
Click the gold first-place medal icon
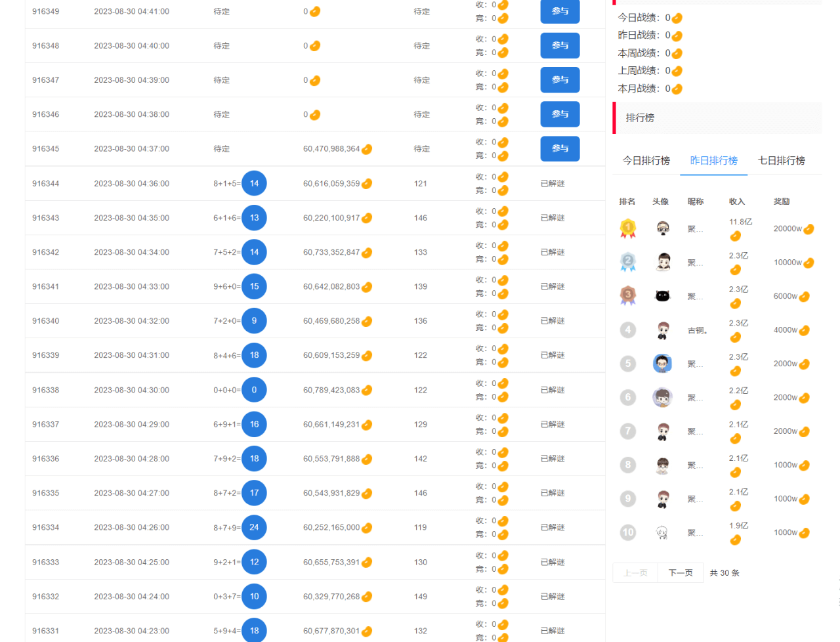(628, 228)
